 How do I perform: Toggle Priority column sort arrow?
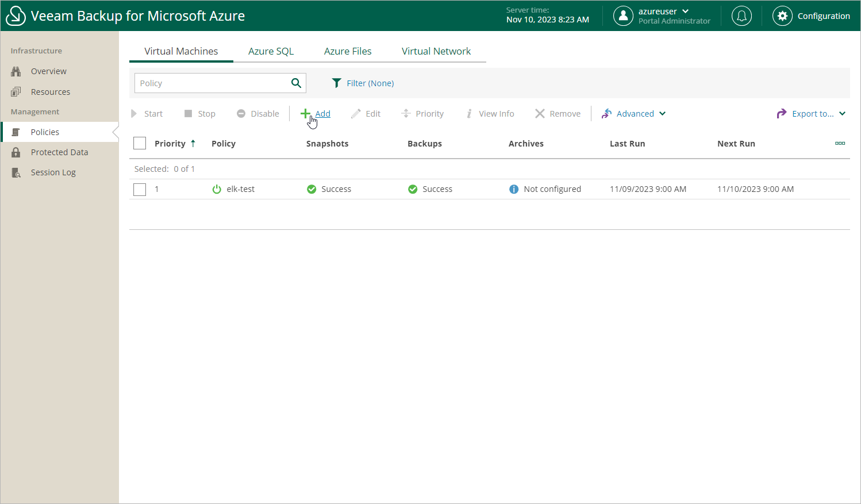193,143
